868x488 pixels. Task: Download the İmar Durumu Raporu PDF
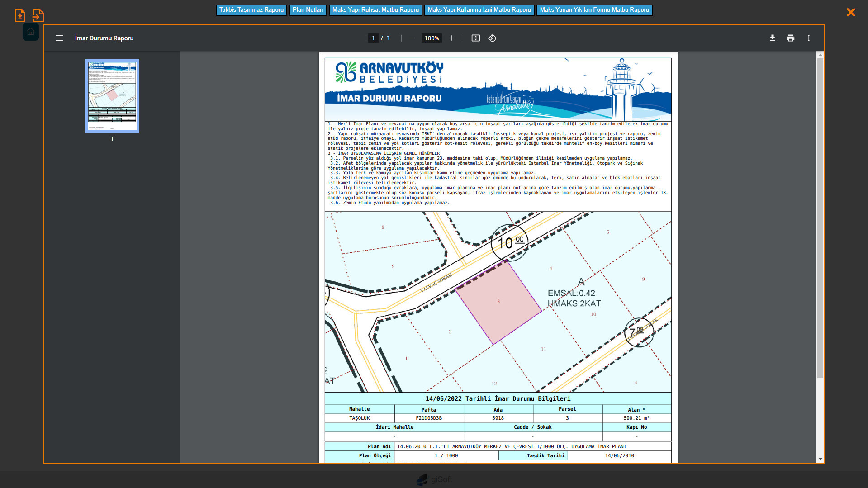pos(772,38)
